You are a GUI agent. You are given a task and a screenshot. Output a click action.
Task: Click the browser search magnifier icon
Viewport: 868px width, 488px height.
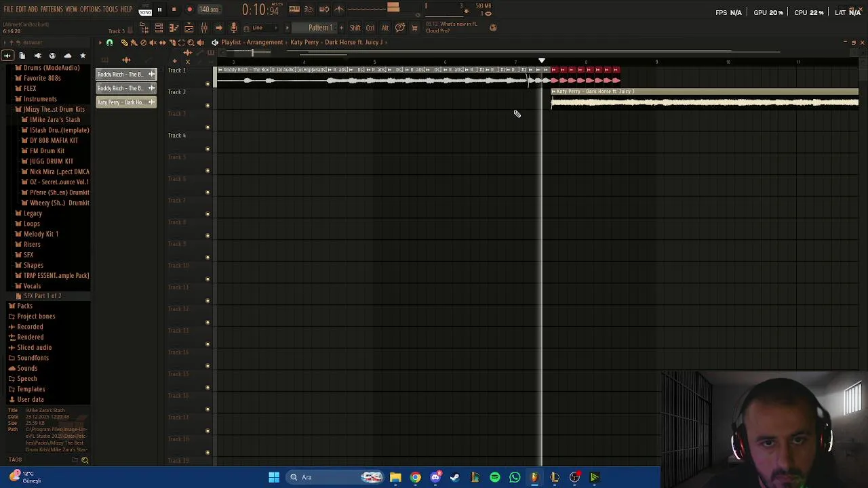point(85,460)
